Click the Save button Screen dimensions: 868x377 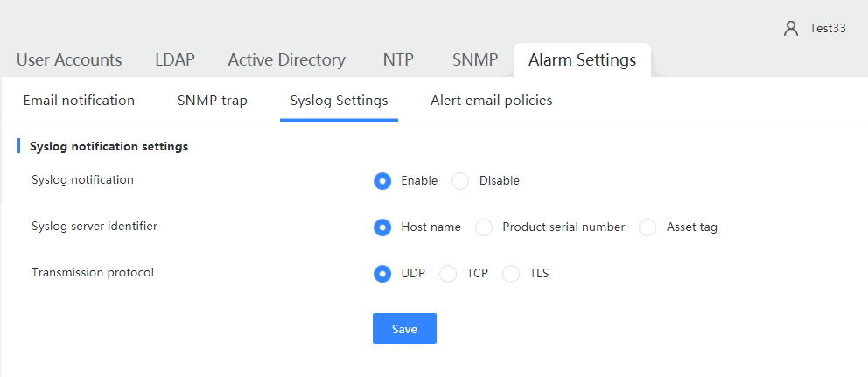[404, 329]
